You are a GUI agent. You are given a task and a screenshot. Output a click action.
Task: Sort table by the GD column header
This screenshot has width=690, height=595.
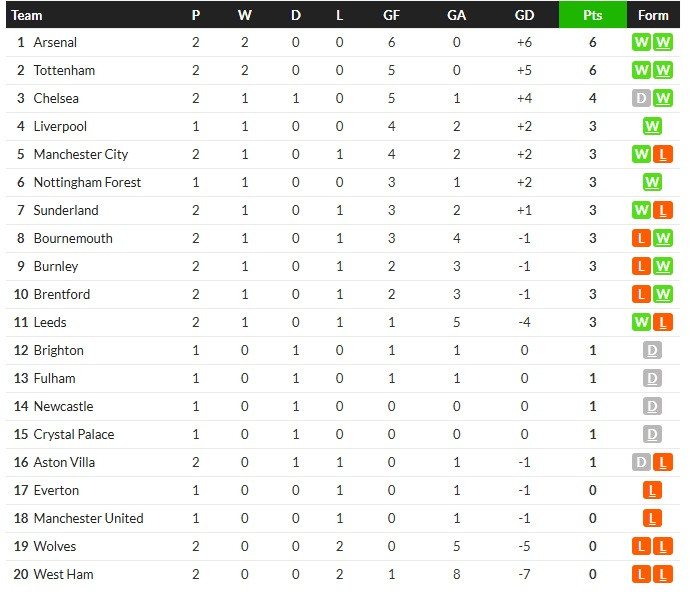click(524, 15)
